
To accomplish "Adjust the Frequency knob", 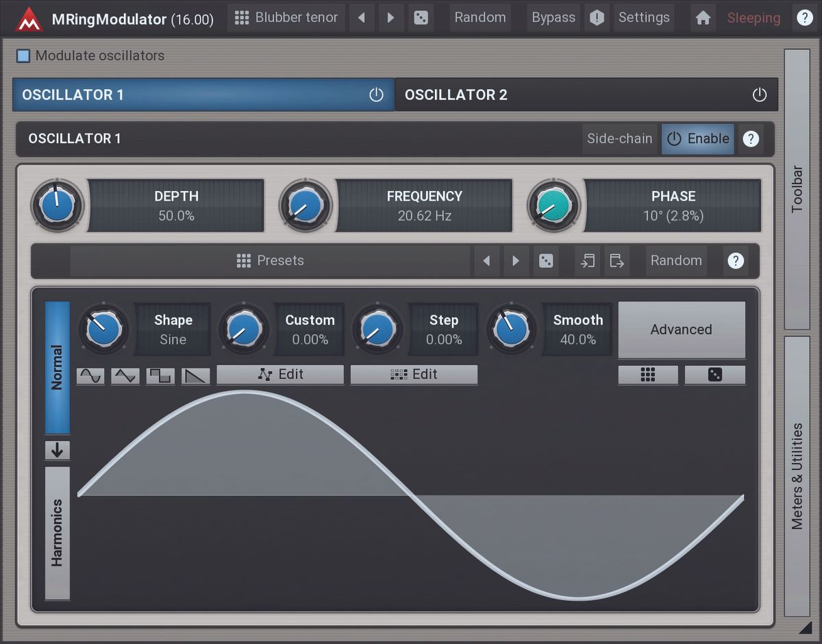I will pos(306,206).
